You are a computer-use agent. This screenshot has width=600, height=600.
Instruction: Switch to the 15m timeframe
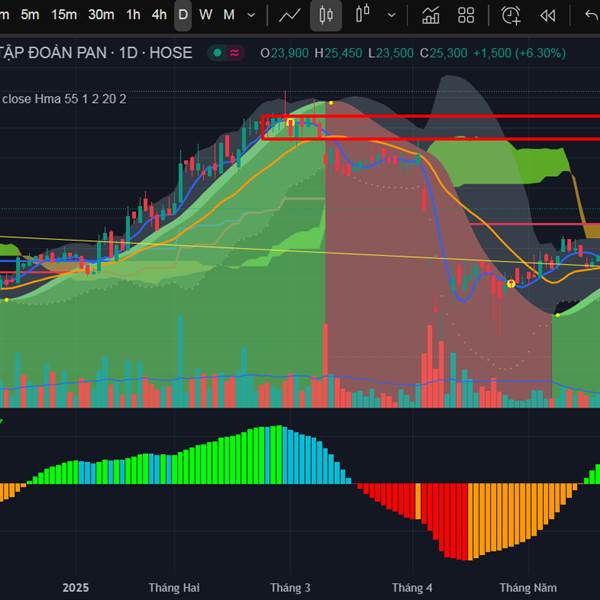(64, 15)
